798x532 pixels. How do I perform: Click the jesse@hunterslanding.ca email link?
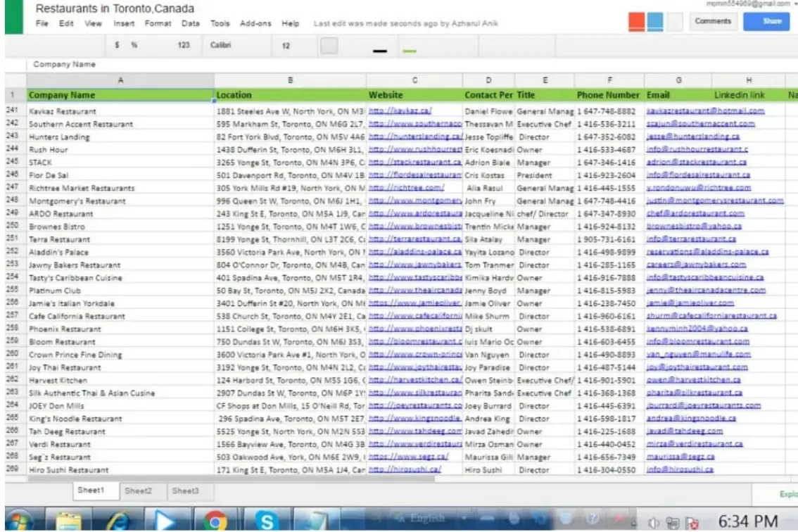692,136
